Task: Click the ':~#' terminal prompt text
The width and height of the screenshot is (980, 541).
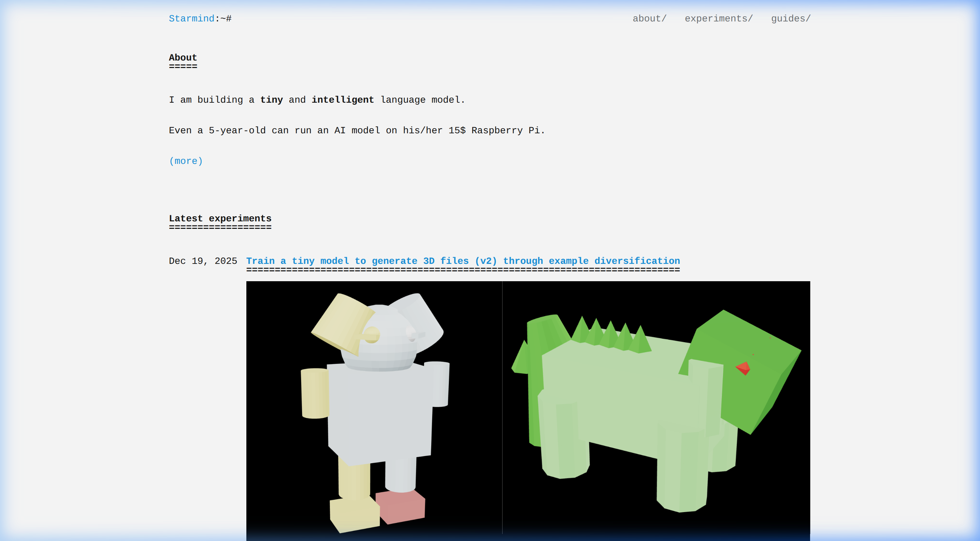Action: click(223, 19)
